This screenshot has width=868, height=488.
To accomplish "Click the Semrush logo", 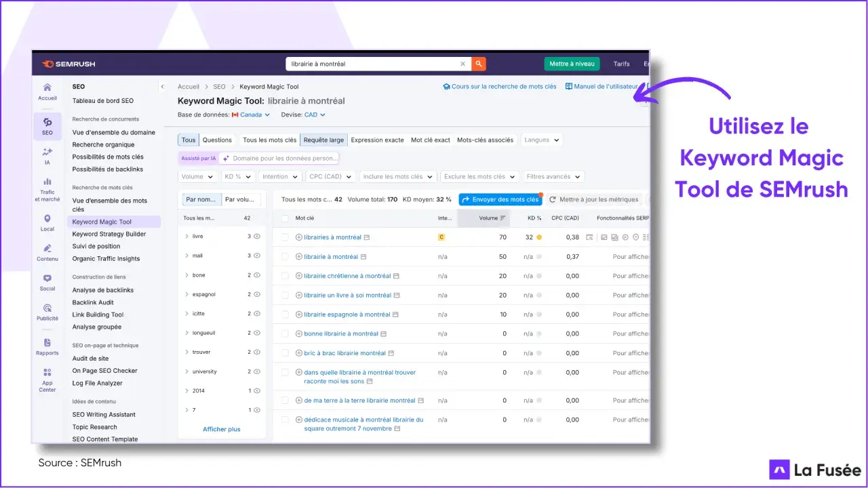I will [68, 64].
